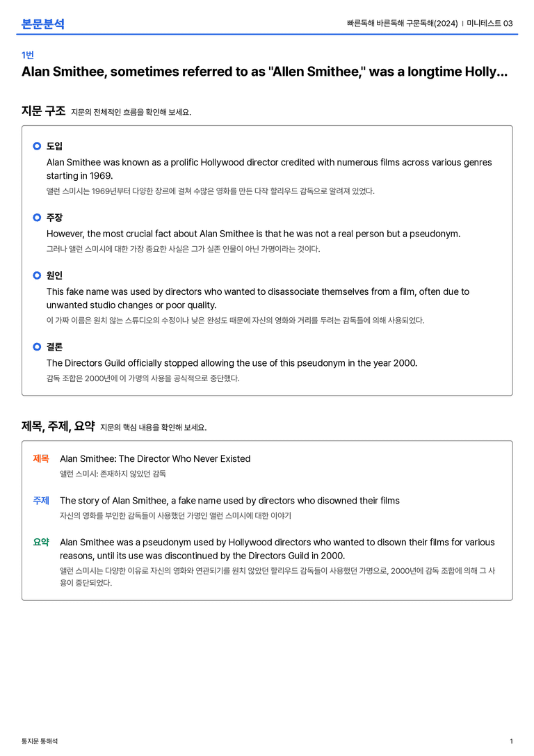Click the sentence about pseudonym under 주장
The image size is (534, 756).
tap(254, 234)
